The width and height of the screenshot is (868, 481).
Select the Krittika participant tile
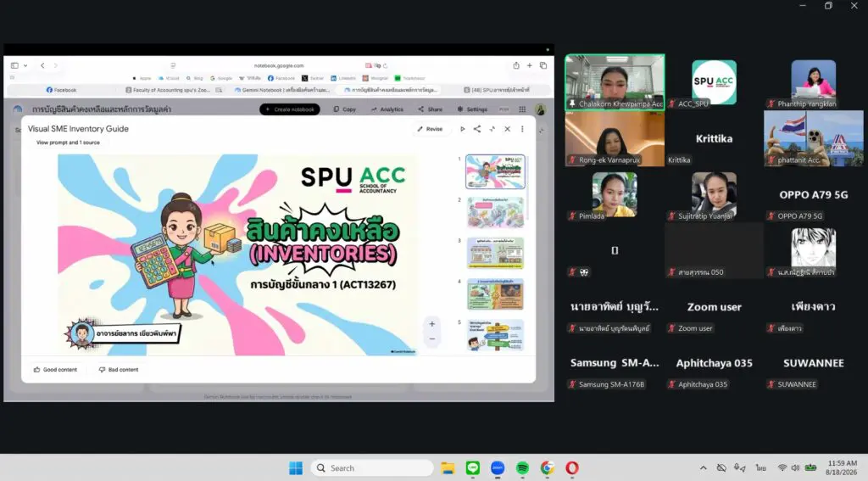click(x=714, y=138)
